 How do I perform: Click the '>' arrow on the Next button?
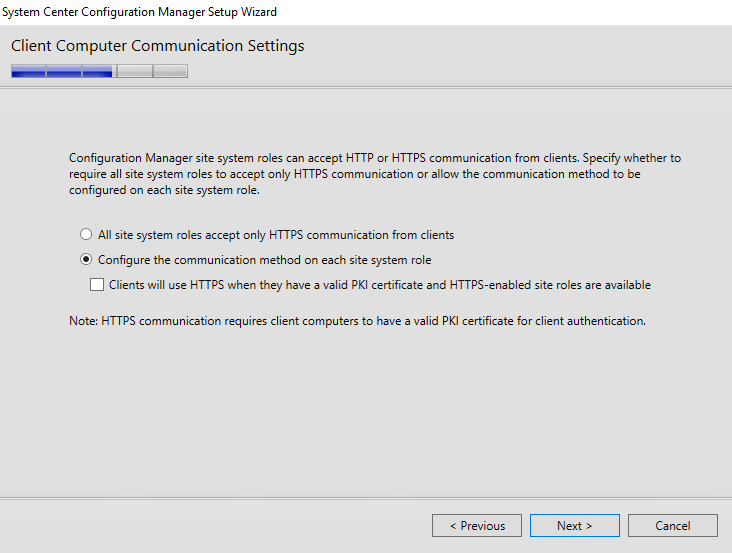tap(589, 526)
